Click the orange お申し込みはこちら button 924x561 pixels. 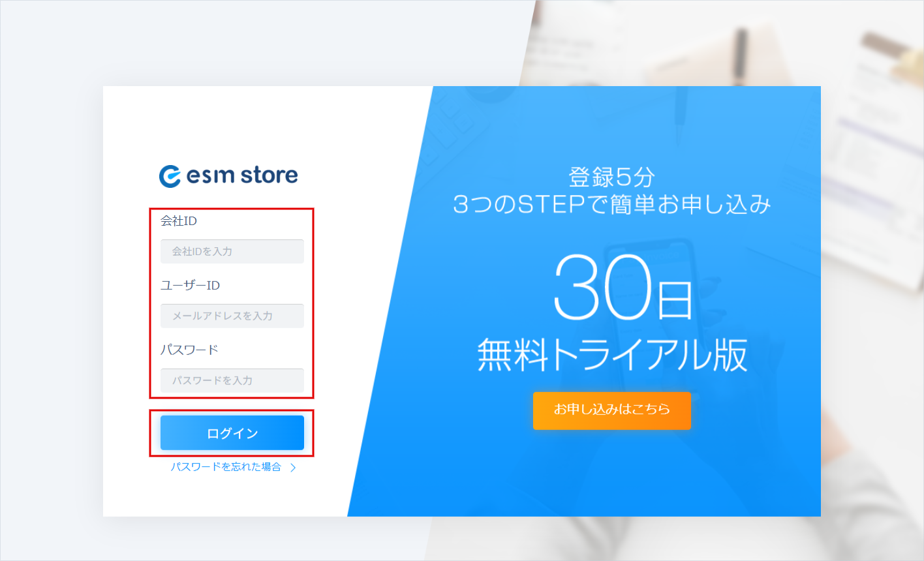click(x=612, y=410)
